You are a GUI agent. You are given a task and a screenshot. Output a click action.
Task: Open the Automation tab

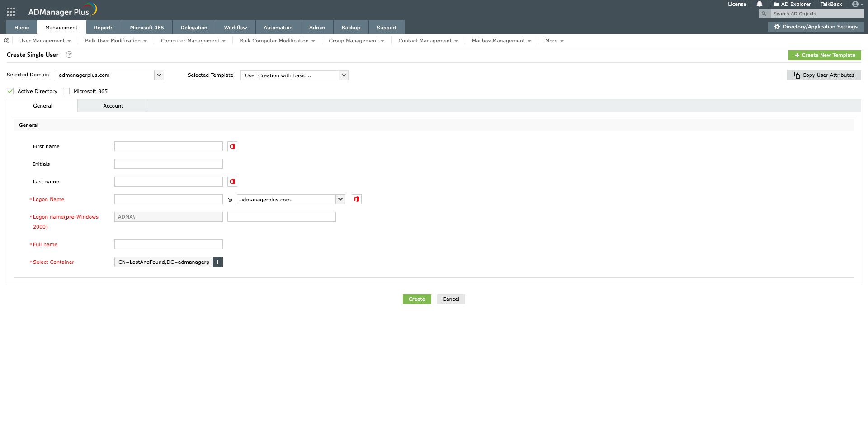(278, 28)
